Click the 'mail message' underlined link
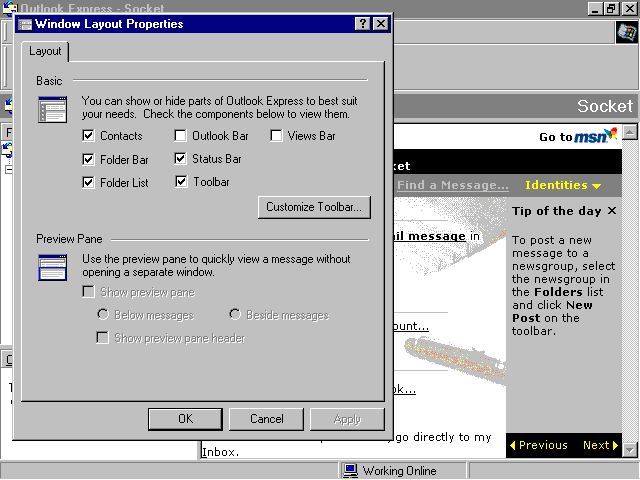Screen dimensions: 640x480 (x=430, y=236)
